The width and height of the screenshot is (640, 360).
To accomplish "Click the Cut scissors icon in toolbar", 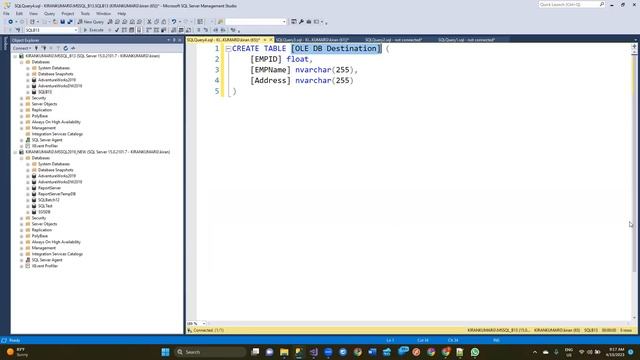I will point(149,22).
